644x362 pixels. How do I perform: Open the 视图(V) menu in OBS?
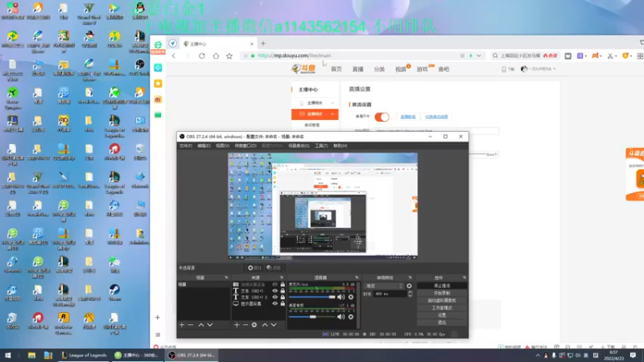point(222,146)
